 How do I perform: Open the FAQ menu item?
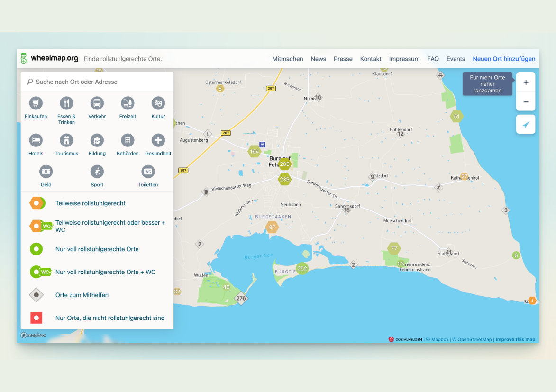click(433, 59)
